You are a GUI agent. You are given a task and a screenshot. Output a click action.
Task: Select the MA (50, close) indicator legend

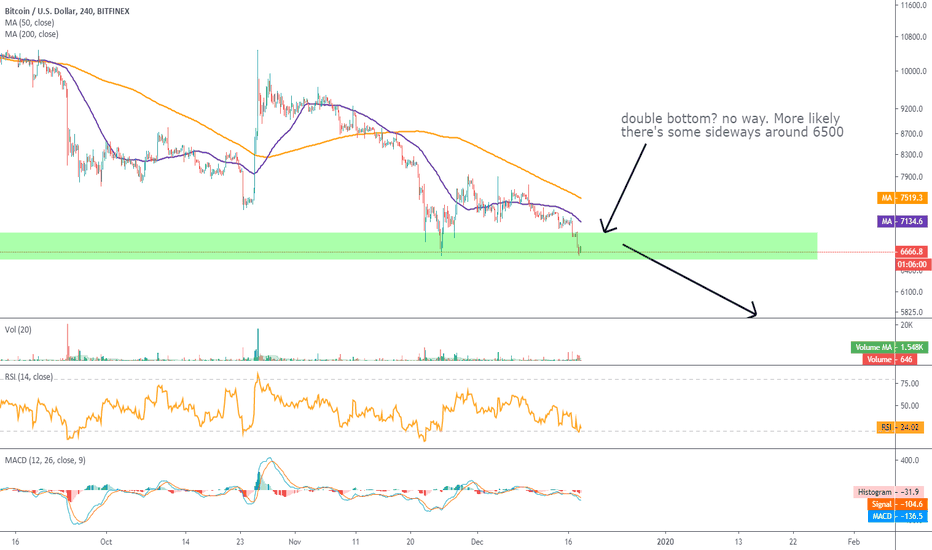[x=30, y=23]
